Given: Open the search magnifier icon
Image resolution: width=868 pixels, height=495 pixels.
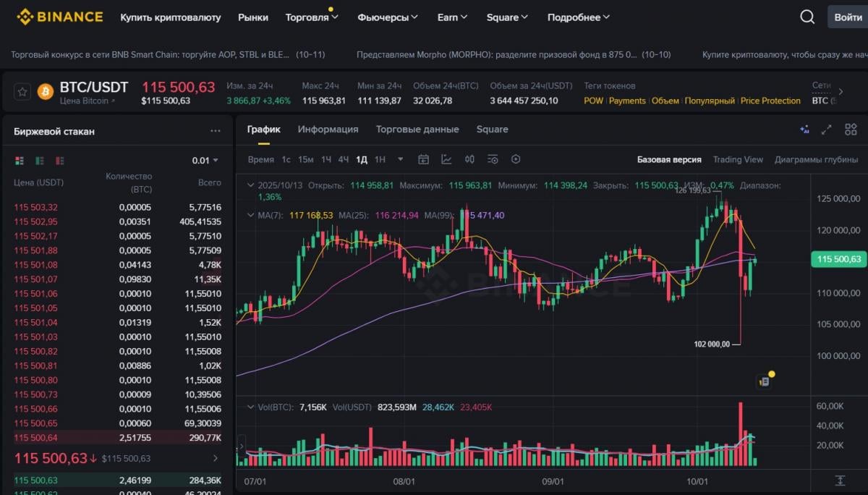Looking at the screenshot, I should pyautogui.click(x=807, y=17).
